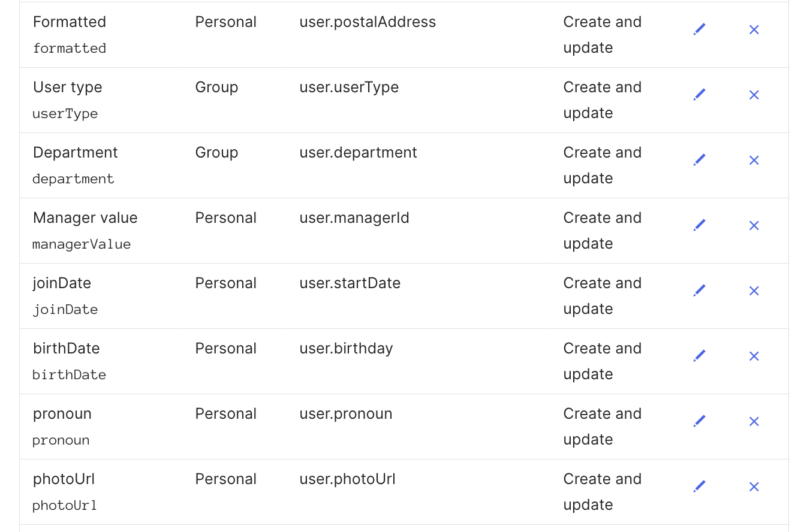Edit the User type mapping

coord(699,95)
